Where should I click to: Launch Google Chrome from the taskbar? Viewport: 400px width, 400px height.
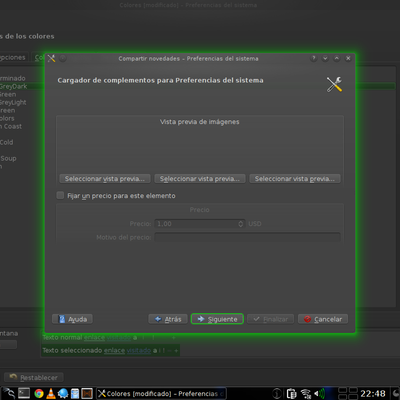point(39,394)
